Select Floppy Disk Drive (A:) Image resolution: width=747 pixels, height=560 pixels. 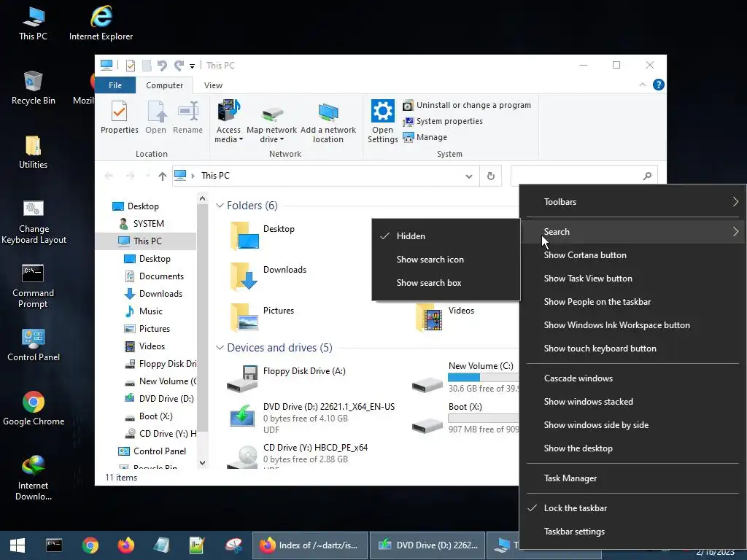tap(286, 378)
